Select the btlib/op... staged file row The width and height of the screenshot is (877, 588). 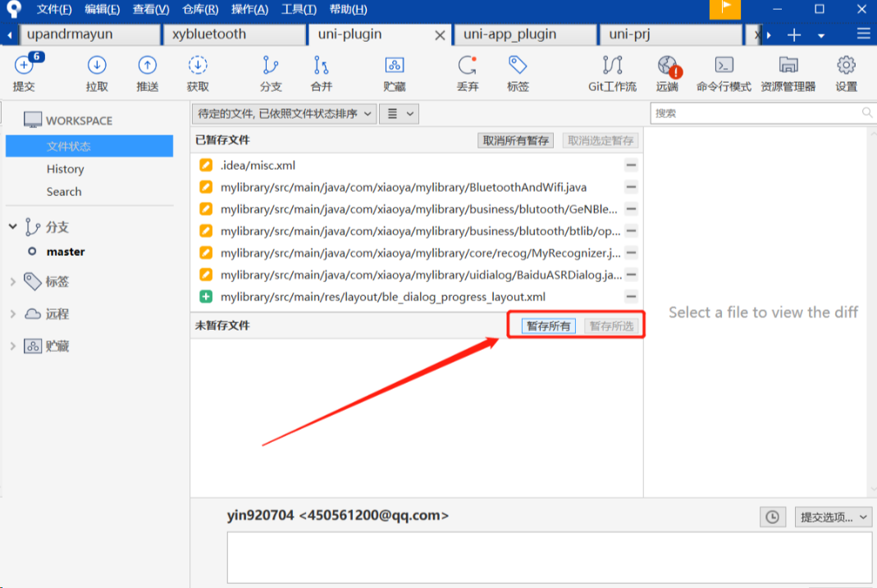coord(417,230)
